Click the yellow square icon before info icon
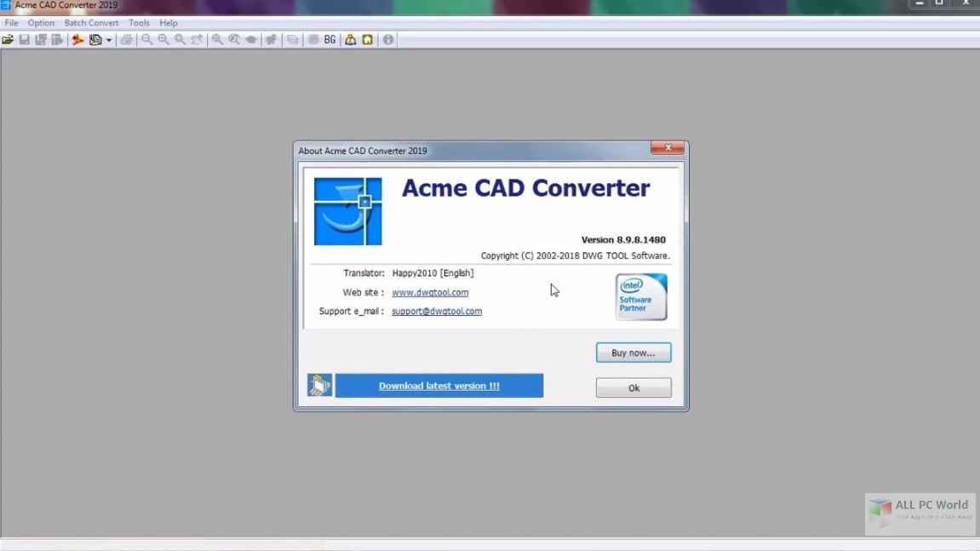This screenshot has height=551, width=980. [368, 40]
